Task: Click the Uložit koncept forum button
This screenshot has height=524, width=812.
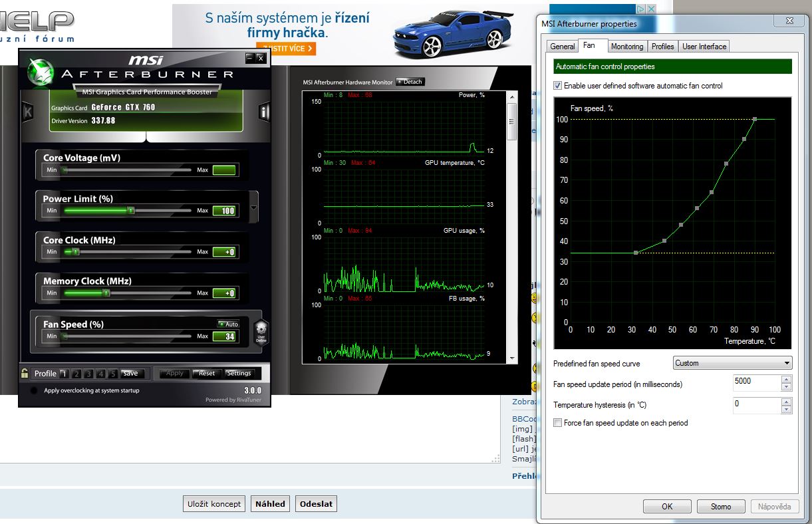Action: (x=213, y=504)
